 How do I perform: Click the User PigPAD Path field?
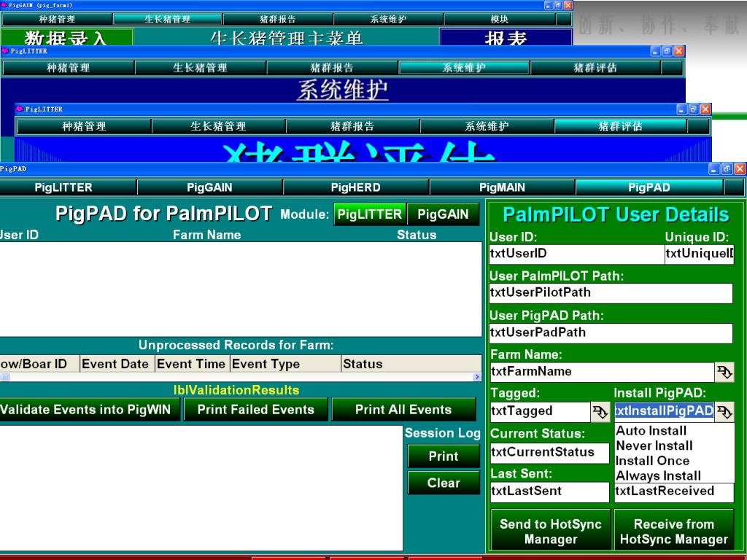coord(611,332)
